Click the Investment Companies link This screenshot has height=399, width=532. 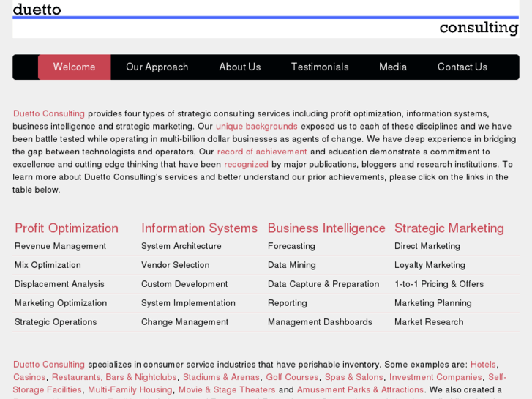[435, 377]
